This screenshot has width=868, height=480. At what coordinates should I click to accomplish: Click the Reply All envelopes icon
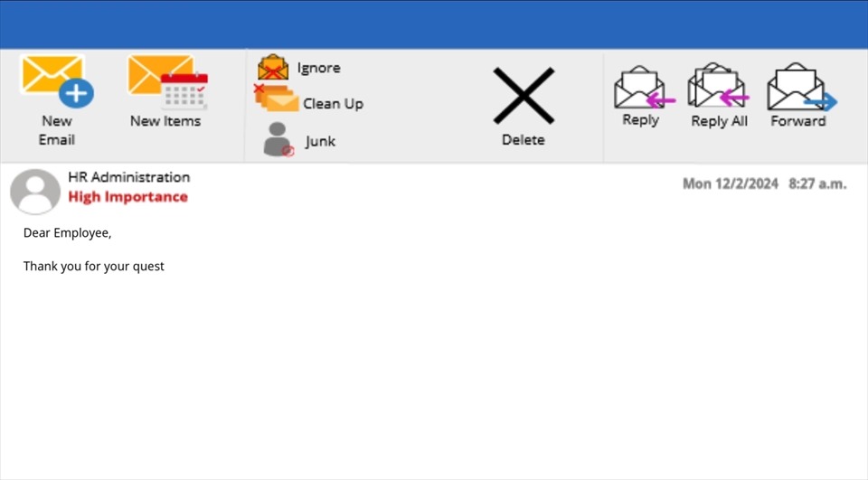tap(718, 86)
